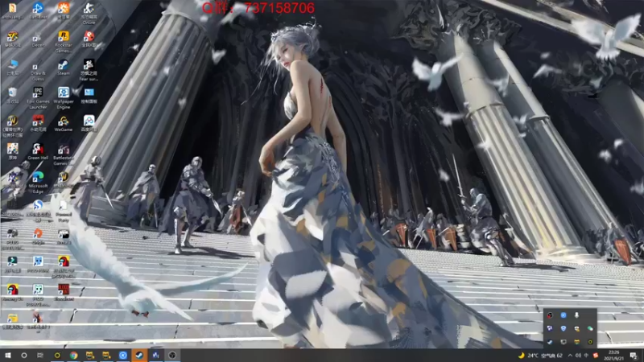
Task: Open Google Chrome from the taskbar
Action: click(73, 356)
